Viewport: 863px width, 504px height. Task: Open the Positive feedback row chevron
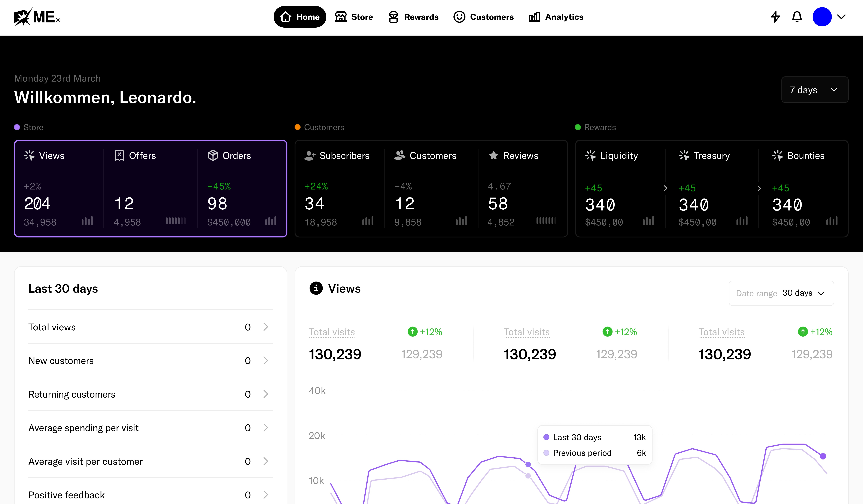[265, 495]
